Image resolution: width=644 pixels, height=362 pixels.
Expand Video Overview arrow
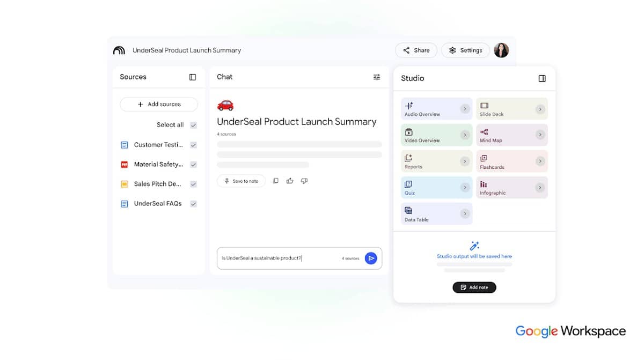tap(465, 135)
